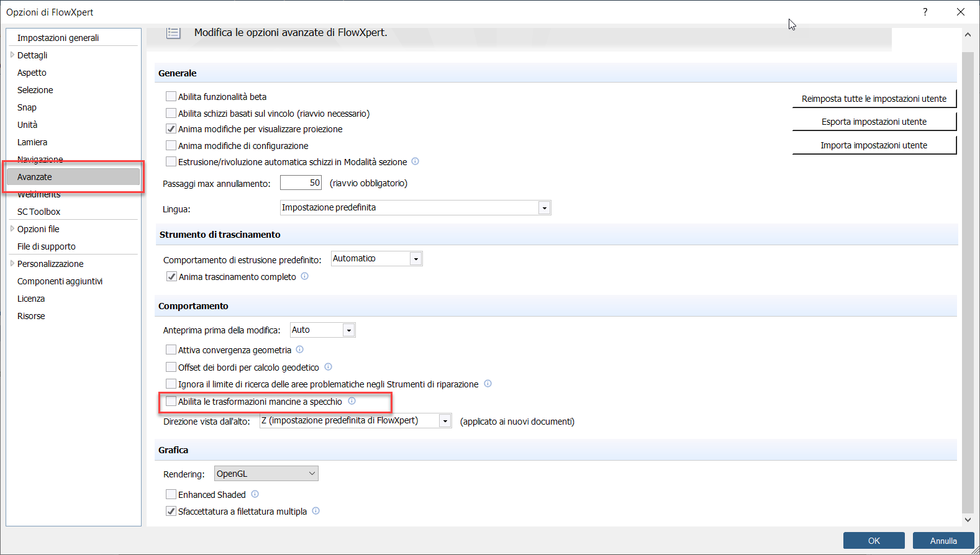Viewport: 980px width, 555px height.
Task: Click the options list icon beside header text
Action: (x=173, y=33)
